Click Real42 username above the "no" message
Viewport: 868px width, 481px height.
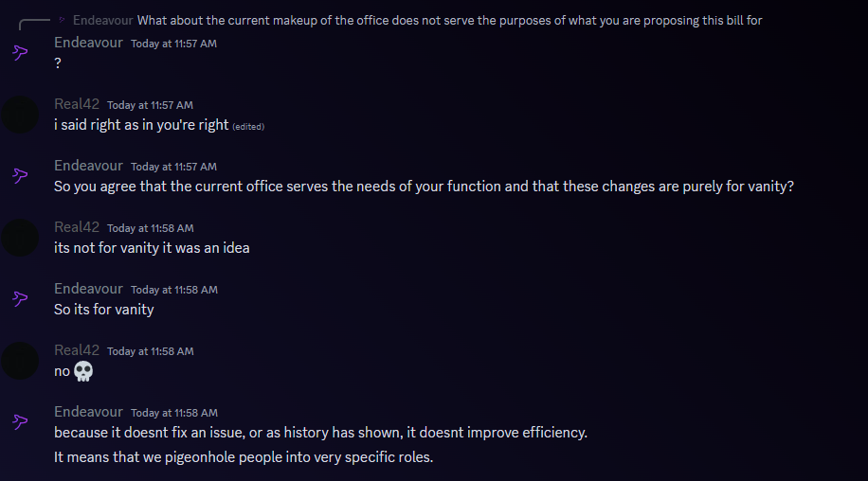[x=77, y=350]
